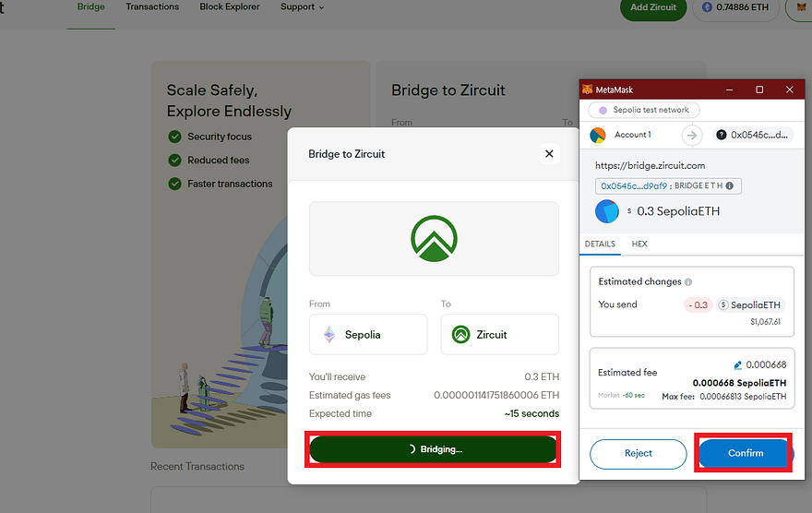Viewport: 812px width, 513px height.
Task: Click the $1,067.61 fiat value
Action: click(x=765, y=321)
